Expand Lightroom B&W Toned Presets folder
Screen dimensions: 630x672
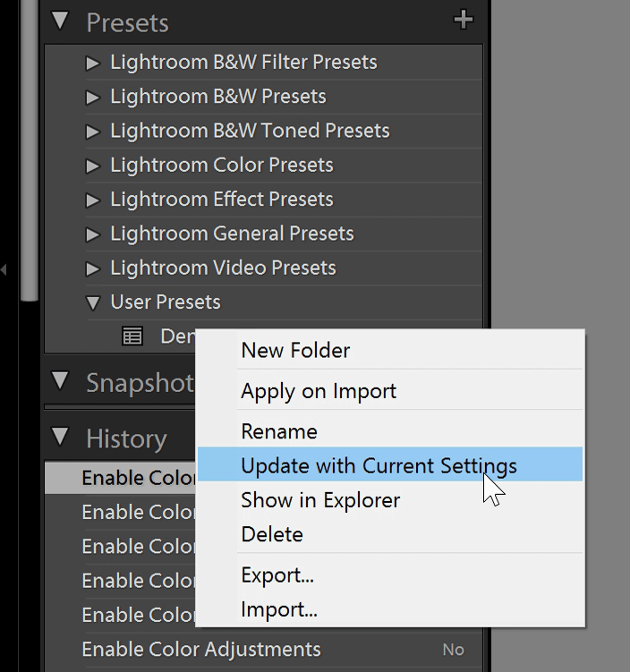(x=92, y=132)
